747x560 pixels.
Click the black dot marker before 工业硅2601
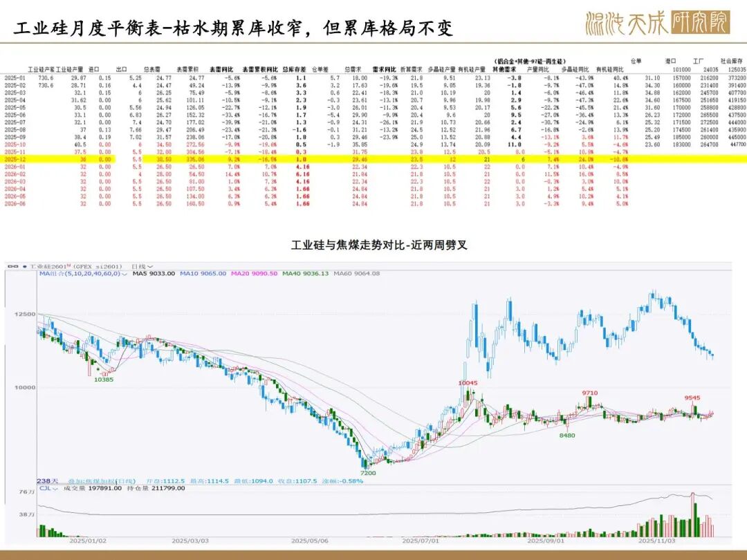pyautogui.click(x=24, y=266)
